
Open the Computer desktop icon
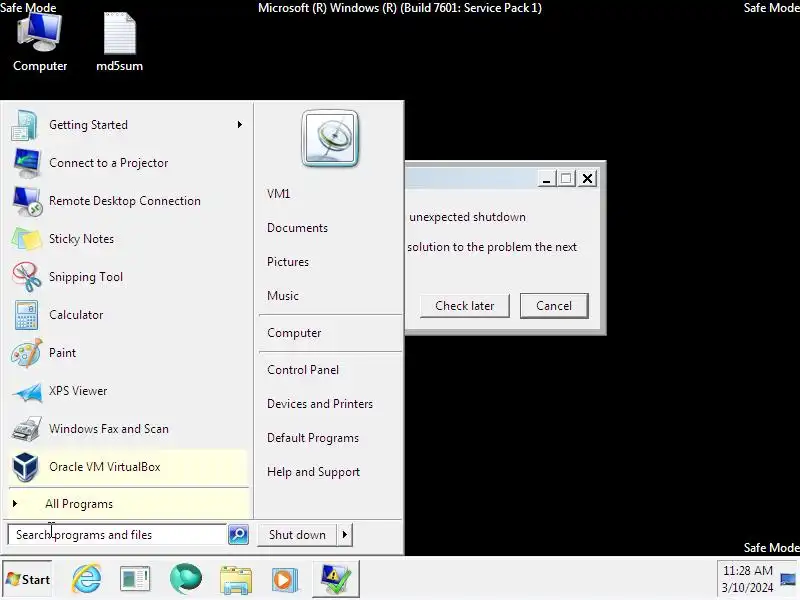click(39, 42)
